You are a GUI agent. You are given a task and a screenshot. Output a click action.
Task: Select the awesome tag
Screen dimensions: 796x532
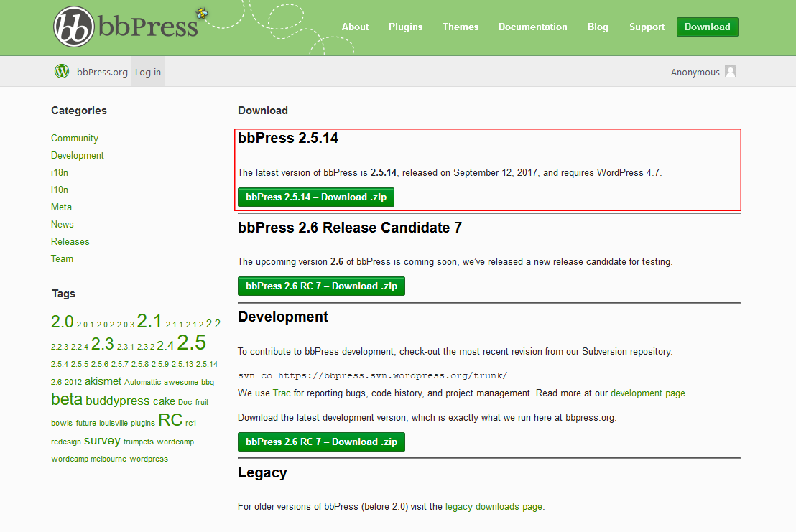click(181, 382)
